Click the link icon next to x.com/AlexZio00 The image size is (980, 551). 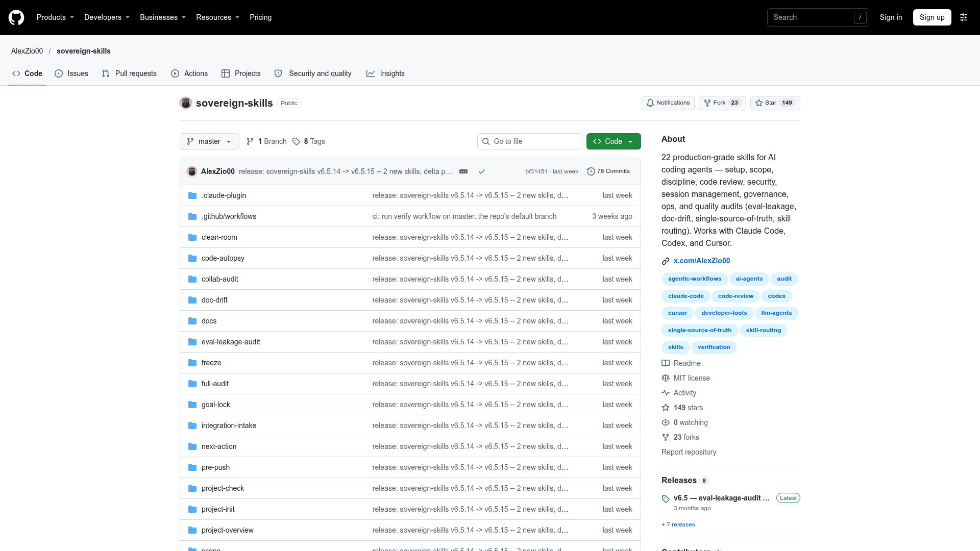pyautogui.click(x=666, y=261)
